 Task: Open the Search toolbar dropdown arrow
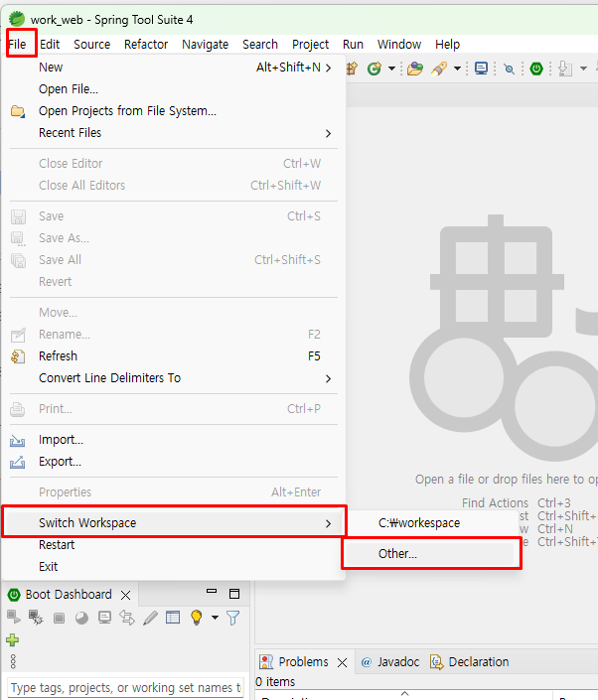[x=457, y=69]
